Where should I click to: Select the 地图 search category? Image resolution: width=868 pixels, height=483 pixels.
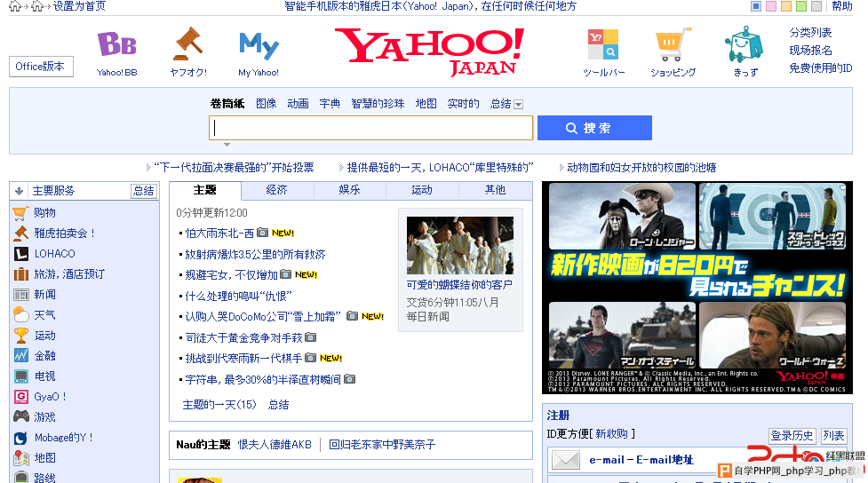pos(426,104)
